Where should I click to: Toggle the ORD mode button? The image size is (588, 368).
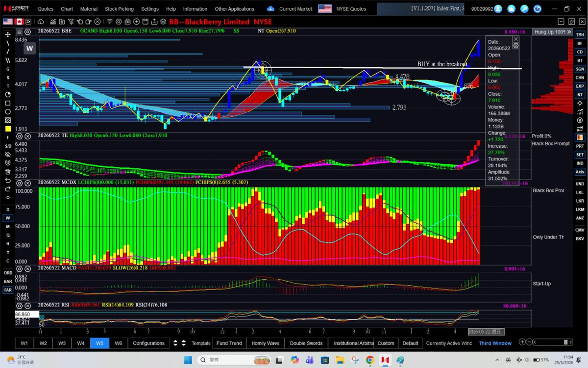8,273
